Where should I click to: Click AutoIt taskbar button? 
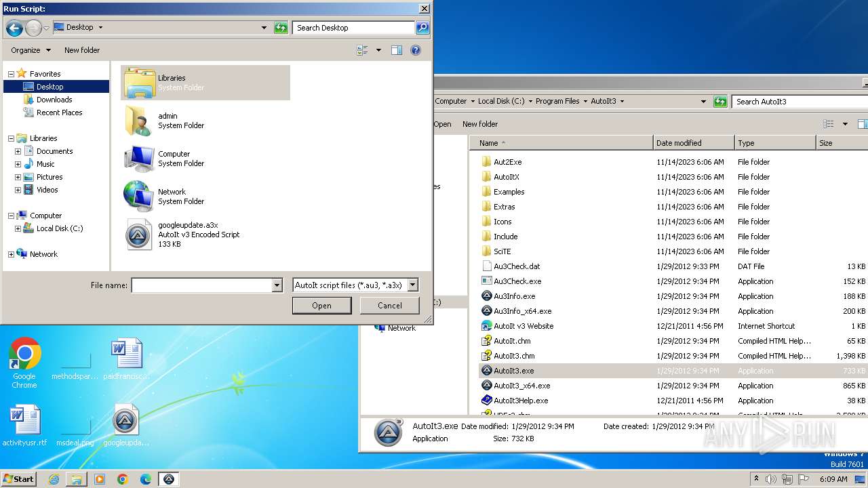pyautogui.click(x=169, y=479)
